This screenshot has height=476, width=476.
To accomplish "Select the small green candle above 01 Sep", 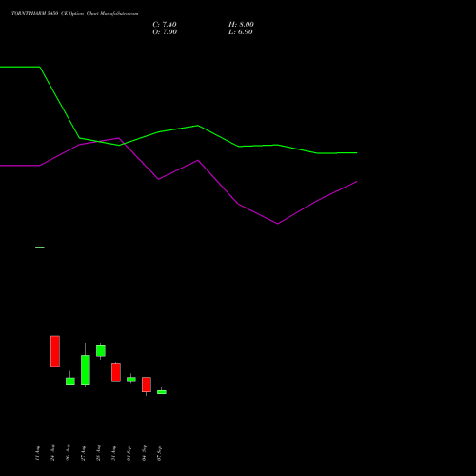I will 131,379.
